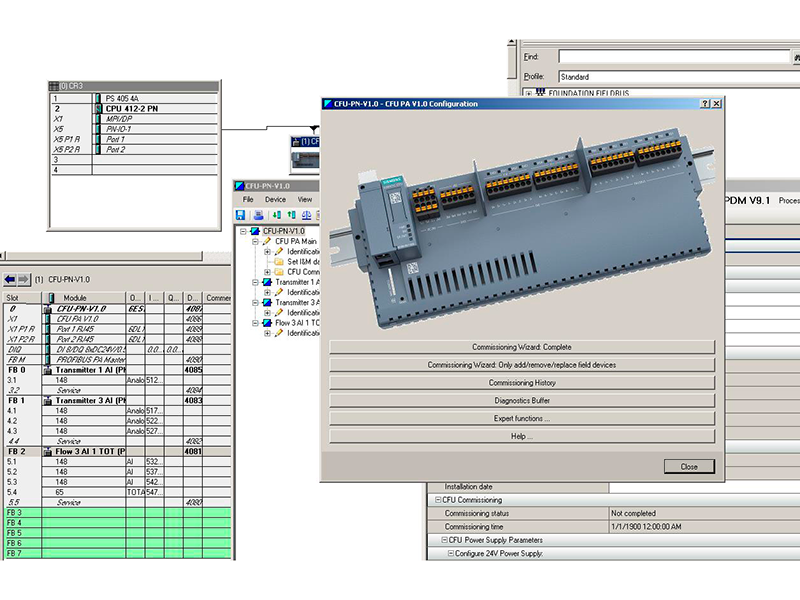Image resolution: width=800 pixels, height=600 pixels.
Task: Select the CPU 412-2 PN row in rack
Action: click(x=135, y=109)
